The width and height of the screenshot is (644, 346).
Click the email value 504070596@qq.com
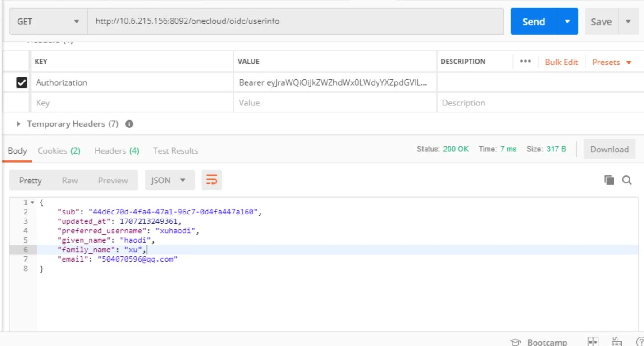coord(137,259)
